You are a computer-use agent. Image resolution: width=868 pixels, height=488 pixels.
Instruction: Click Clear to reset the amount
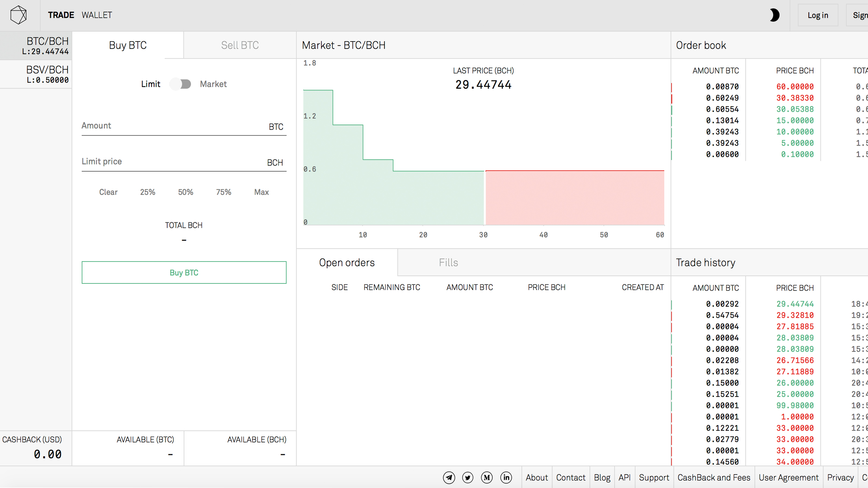[108, 192]
